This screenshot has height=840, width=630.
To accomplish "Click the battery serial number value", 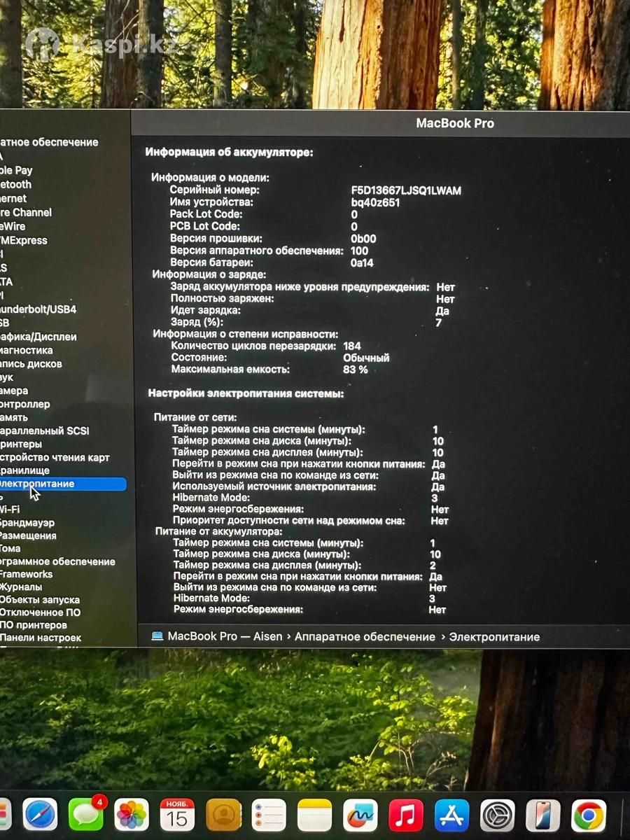I will 406,190.
